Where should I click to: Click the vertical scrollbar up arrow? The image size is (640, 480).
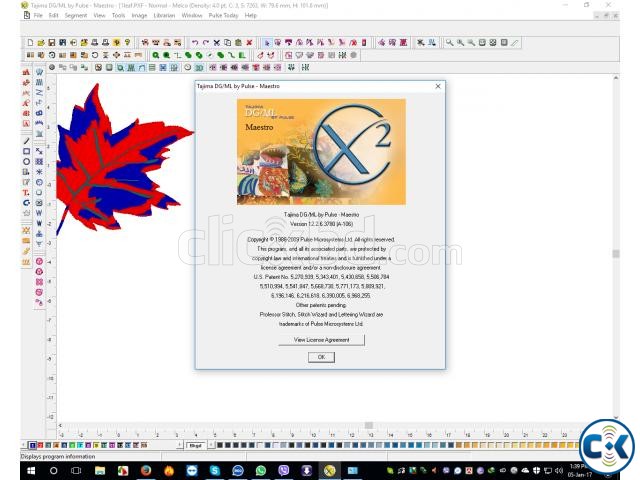[616, 78]
